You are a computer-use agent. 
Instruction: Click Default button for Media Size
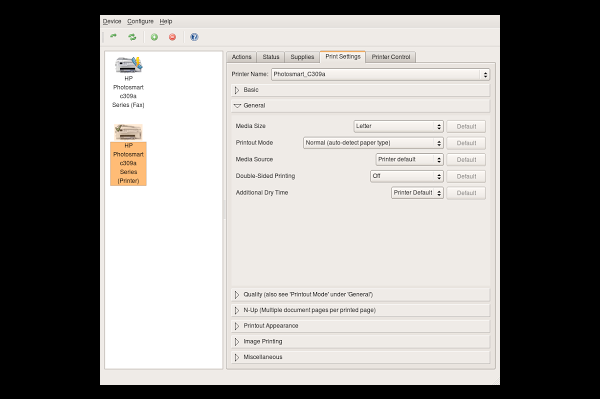pos(466,127)
